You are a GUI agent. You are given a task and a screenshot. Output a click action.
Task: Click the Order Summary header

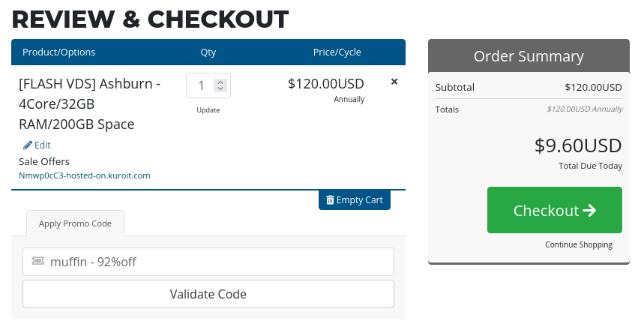point(529,56)
